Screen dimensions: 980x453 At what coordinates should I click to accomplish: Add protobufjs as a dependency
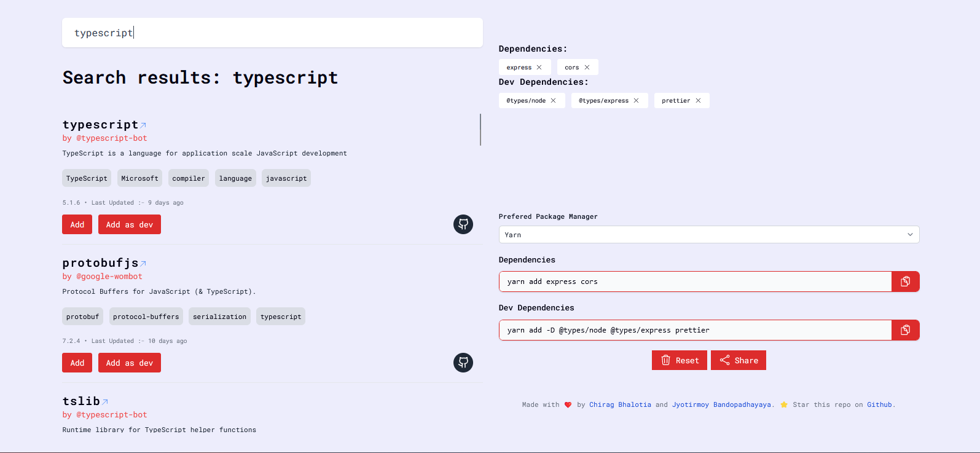77,363
